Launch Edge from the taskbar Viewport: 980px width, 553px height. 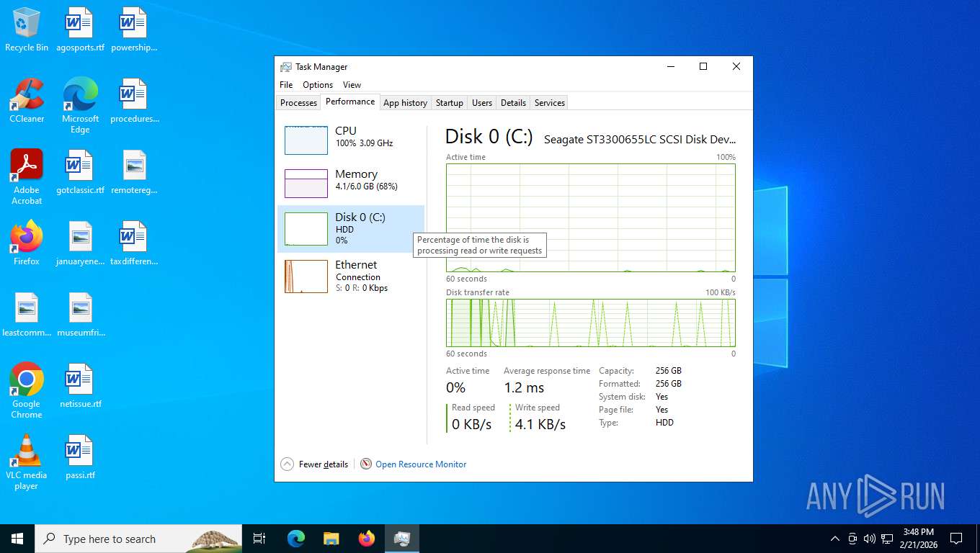tap(296, 539)
